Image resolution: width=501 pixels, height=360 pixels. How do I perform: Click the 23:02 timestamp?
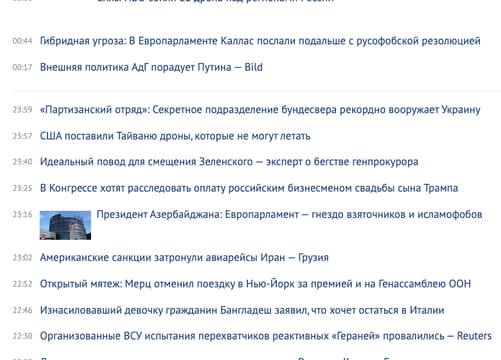coord(22,258)
